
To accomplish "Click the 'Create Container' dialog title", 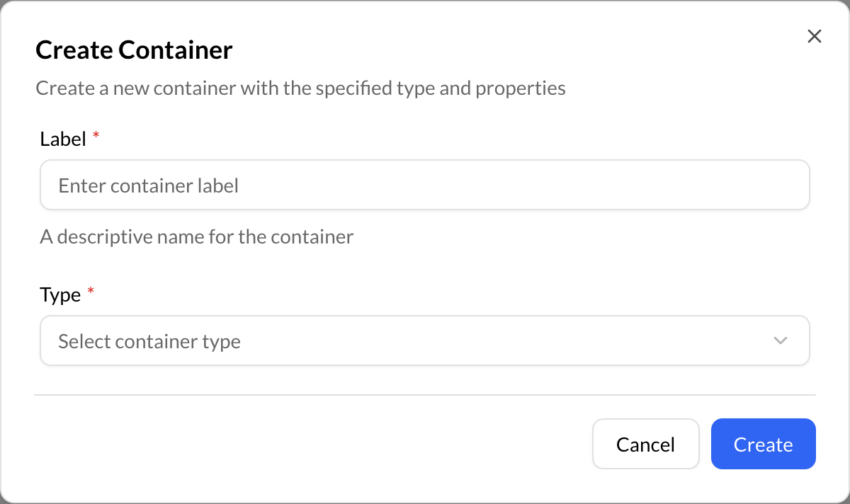I will coord(133,50).
